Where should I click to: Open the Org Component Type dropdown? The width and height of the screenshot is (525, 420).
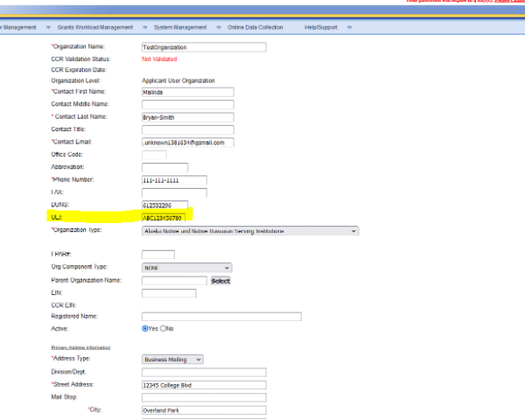(x=186, y=268)
